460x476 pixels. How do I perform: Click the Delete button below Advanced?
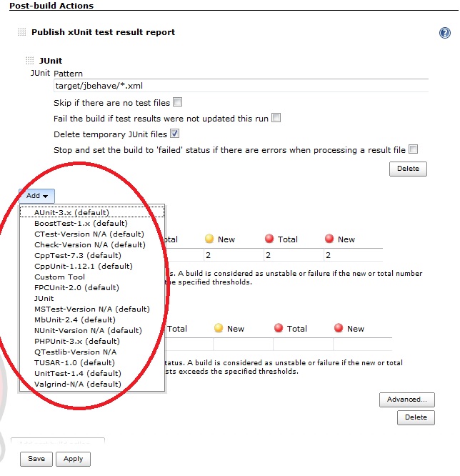click(x=416, y=417)
